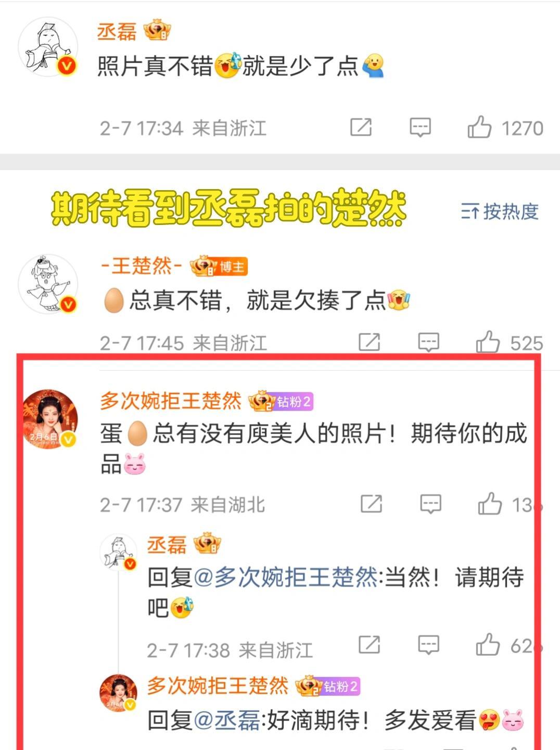Tap reply icon on 丞磊's 17:38 reply

point(429,645)
